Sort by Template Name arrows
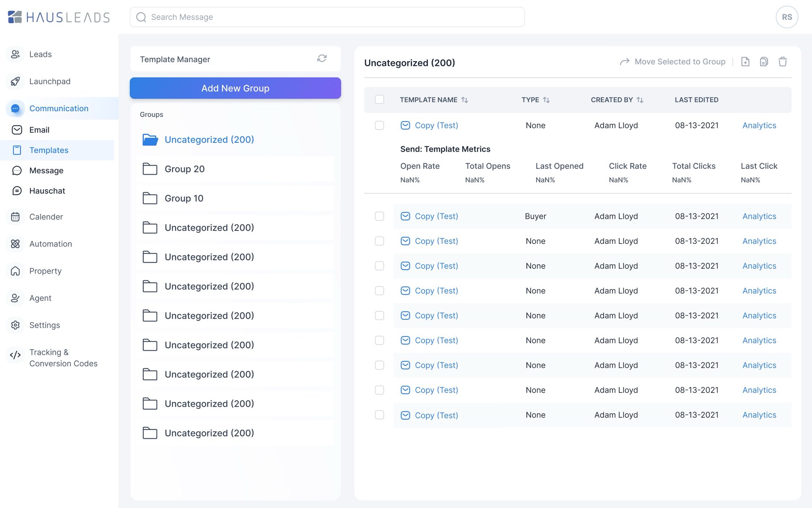The width and height of the screenshot is (812, 508). (464, 100)
